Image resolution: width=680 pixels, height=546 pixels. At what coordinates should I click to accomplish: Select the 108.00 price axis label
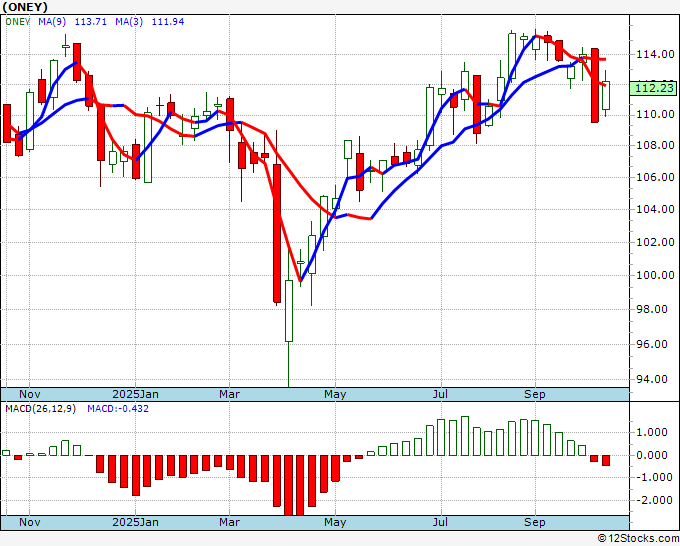point(655,145)
